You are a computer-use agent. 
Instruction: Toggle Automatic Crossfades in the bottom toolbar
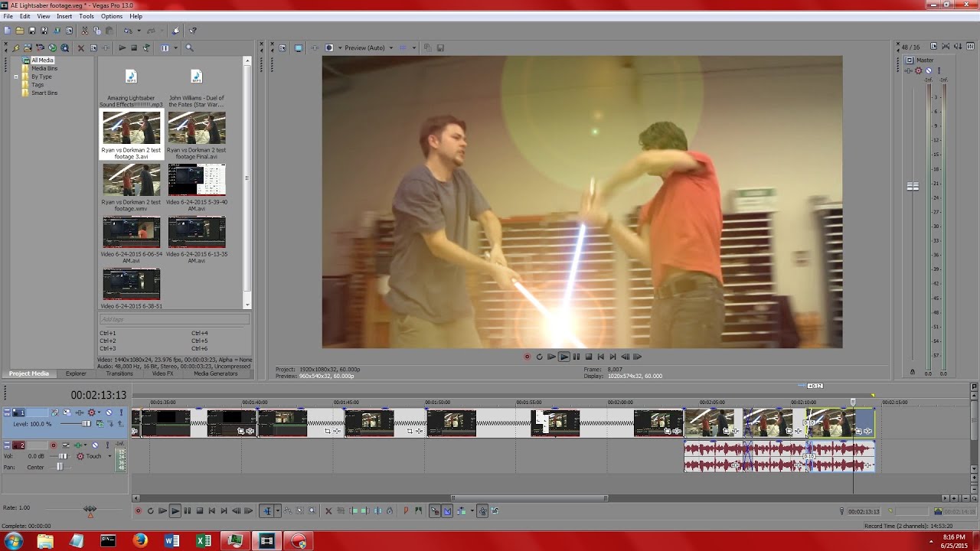point(447,510)
